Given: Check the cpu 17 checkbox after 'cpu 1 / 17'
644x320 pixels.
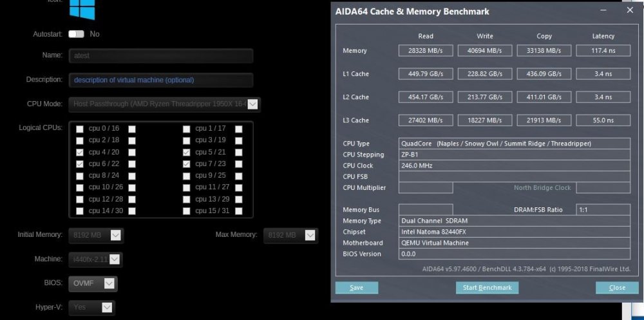Looking at the screenshot, I should [239, 129].
